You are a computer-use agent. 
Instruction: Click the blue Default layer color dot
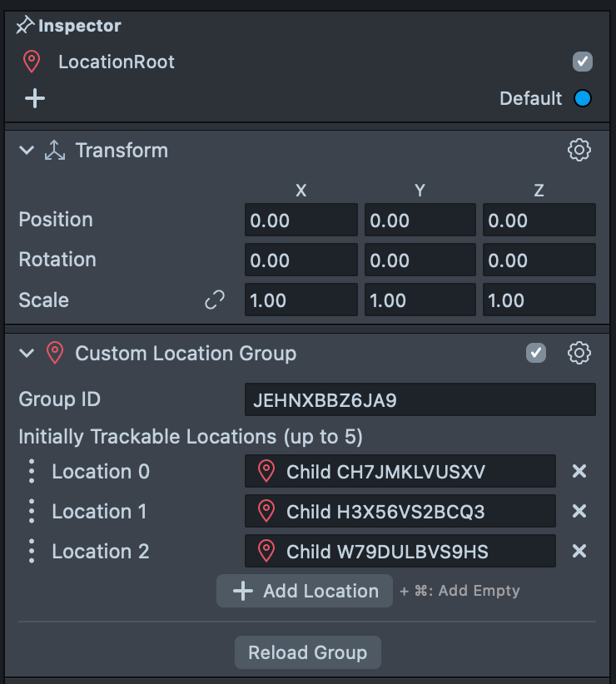(x=583, y=99)
